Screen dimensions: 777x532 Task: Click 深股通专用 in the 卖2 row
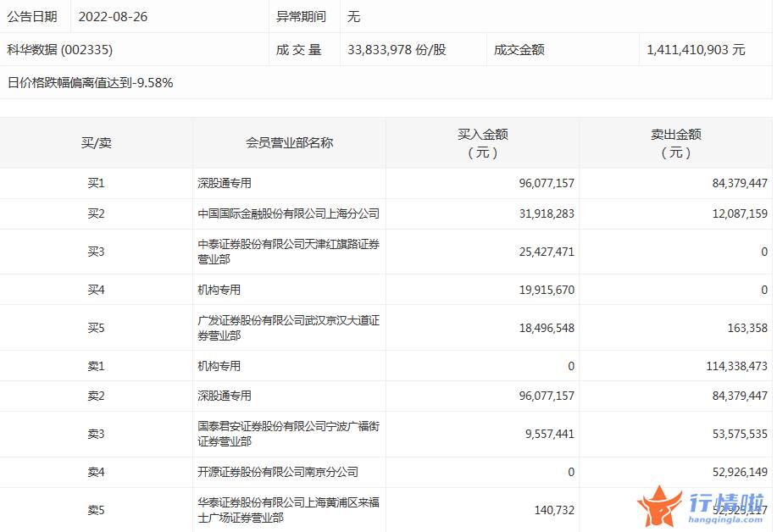[225, 396]
